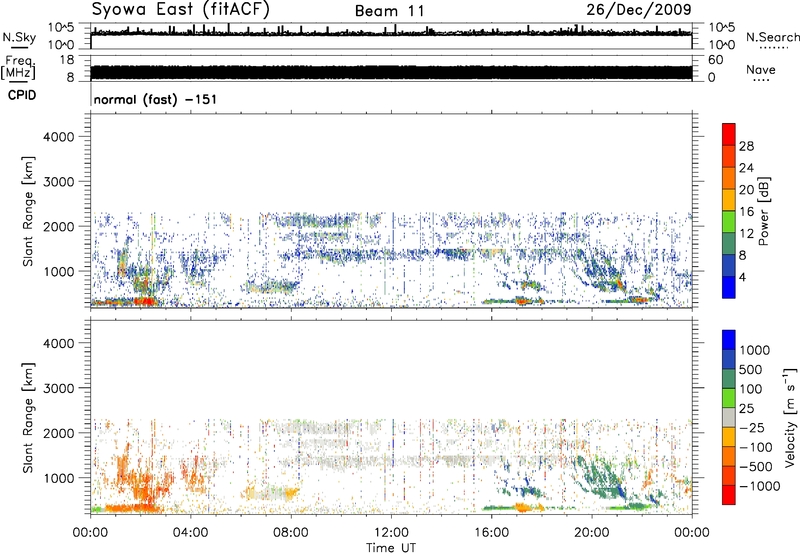Select the "-25" velocity colorbar label
Viewport: 800px width, 554px height.
point(751,428)
